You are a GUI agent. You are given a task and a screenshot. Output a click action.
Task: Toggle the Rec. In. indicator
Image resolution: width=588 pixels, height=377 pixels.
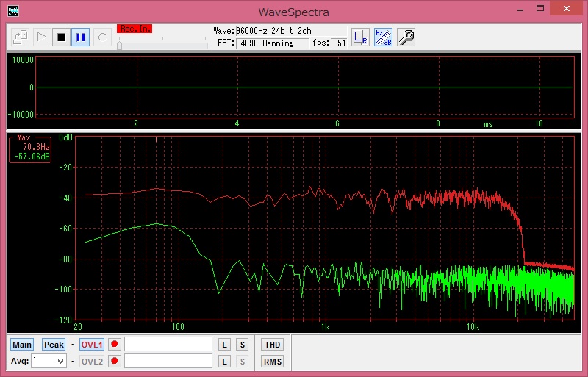click(x=135, y=29)
